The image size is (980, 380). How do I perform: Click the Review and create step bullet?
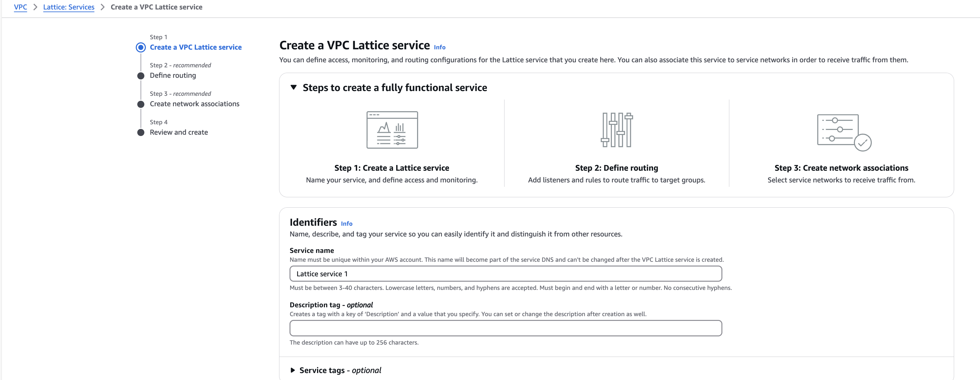point(141,132)
